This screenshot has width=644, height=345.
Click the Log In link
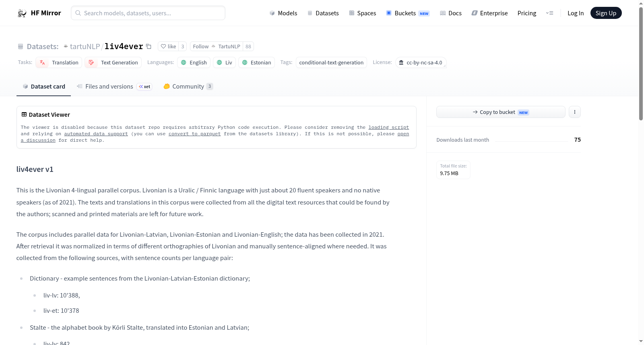(x=576, y=13)
